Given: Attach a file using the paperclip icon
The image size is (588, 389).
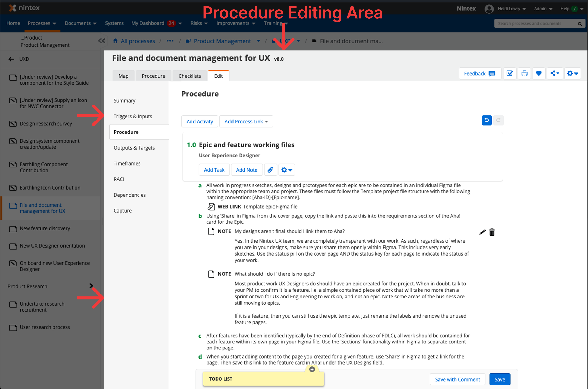Looking at the screenshot, I should tap(270, 170).
